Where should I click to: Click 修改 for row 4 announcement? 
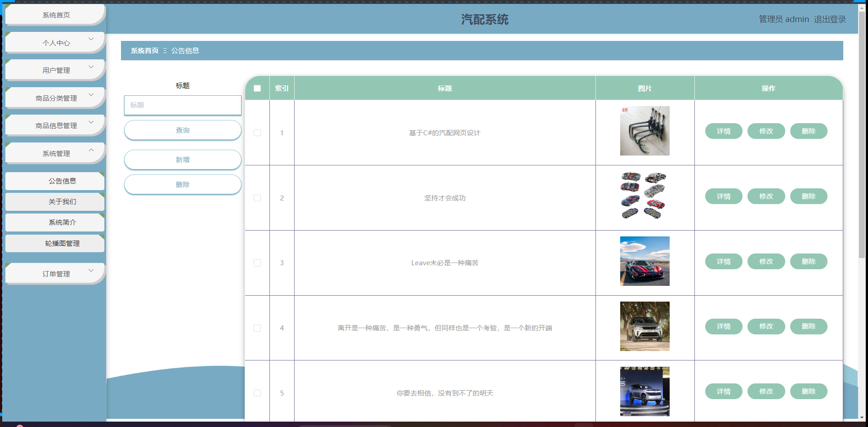tap(766, 326)
